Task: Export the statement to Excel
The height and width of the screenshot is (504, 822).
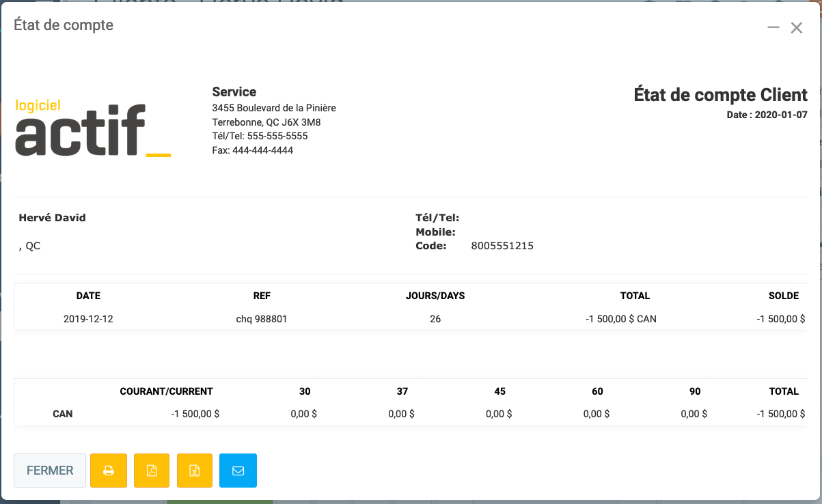Action: coord(195,471)
